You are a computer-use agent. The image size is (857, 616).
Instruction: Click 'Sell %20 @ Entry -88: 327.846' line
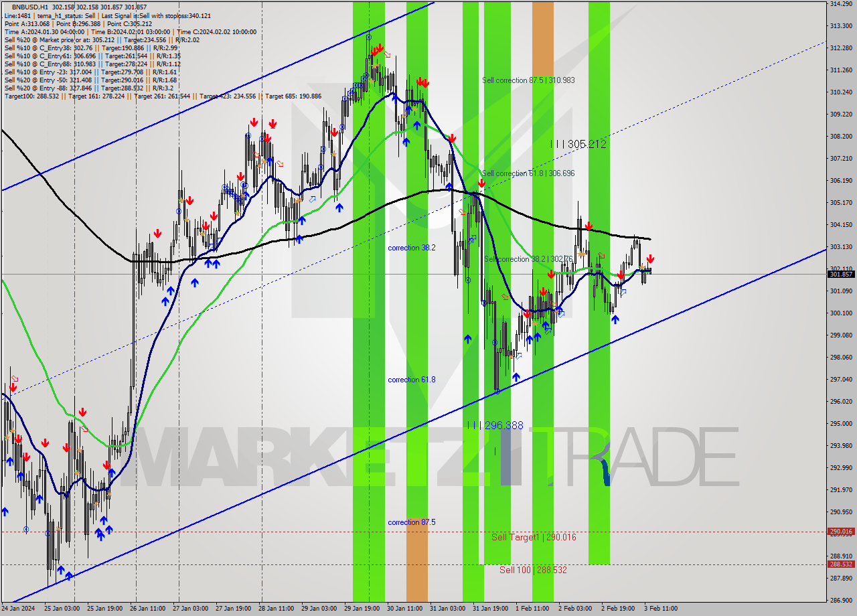(x=88, y=88)
